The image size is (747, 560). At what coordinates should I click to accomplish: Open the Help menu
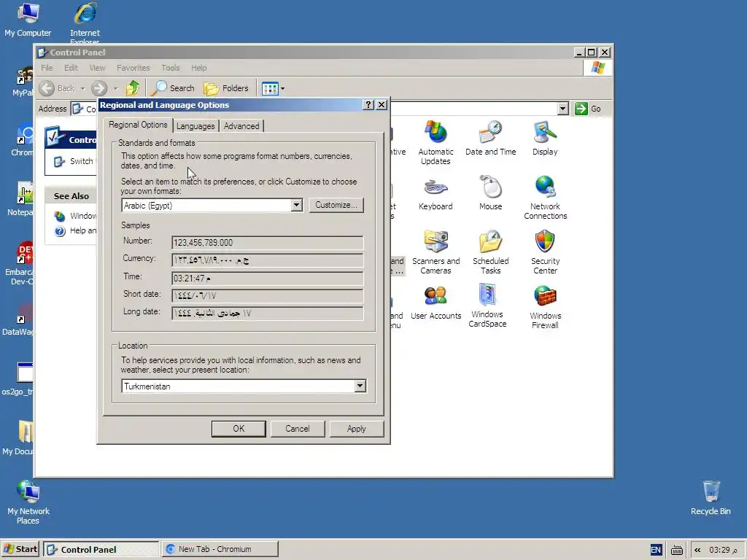[198, 68]
